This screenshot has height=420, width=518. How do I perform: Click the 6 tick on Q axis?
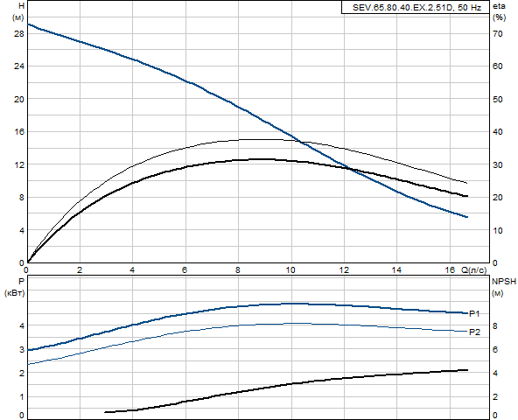pos(185,270)
